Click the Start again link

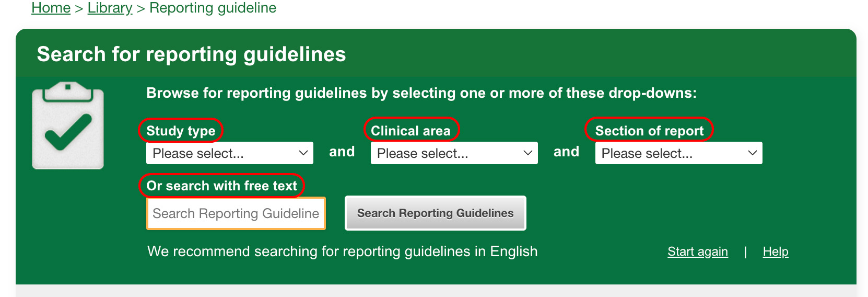click(697, 252)
